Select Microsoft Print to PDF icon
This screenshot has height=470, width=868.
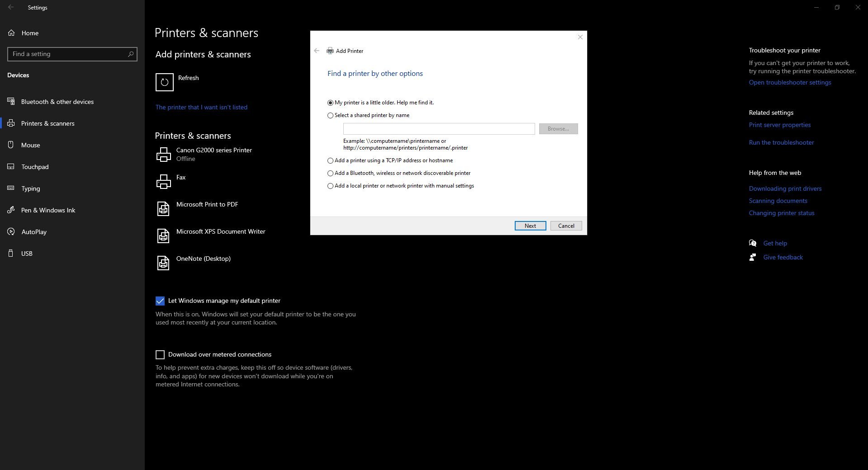click(x=163, y=209)
